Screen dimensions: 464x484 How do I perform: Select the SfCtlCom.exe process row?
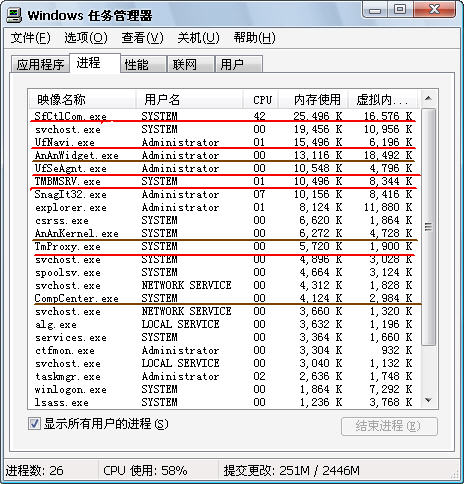(224, 116)
